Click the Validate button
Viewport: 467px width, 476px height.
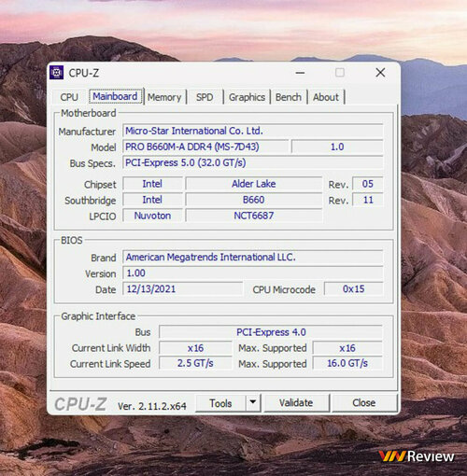click(296, 403)
